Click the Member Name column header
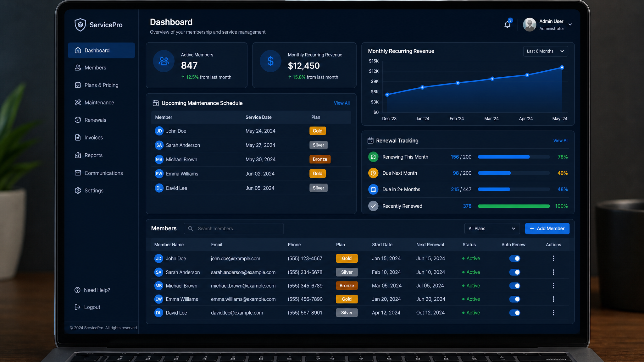The width and height of the screenshot is (644, 362). (169, 244)
